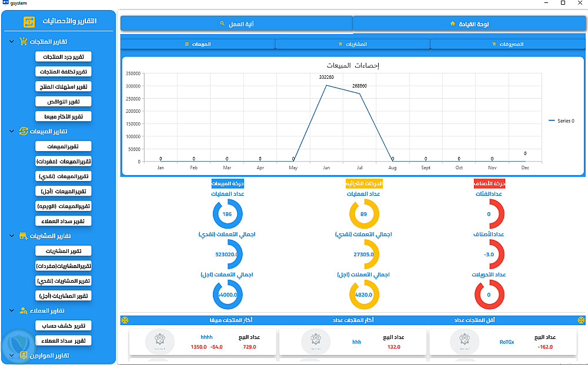The image size is (588, 365).
Task: Click the reports and statistics header icon
Action: 29,21
